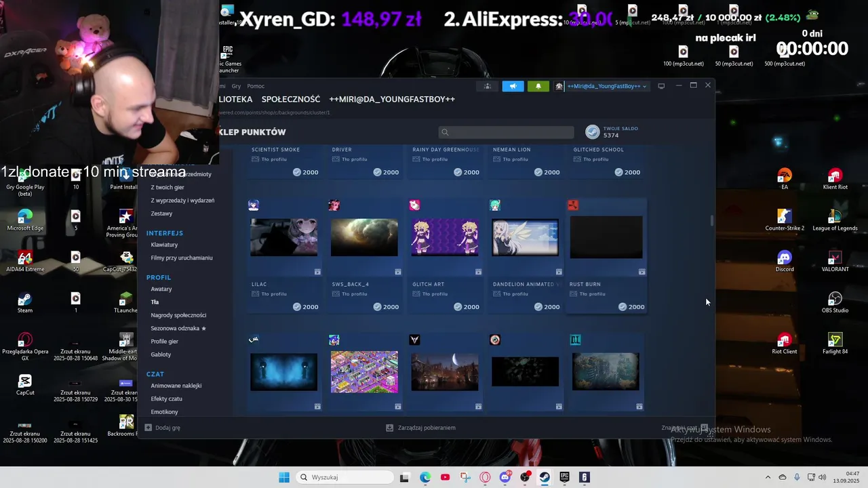The width and height of the screenshot is (868, 488).
Task: Open the CapCut desktop icon
Action: click(x=25, y=385)
